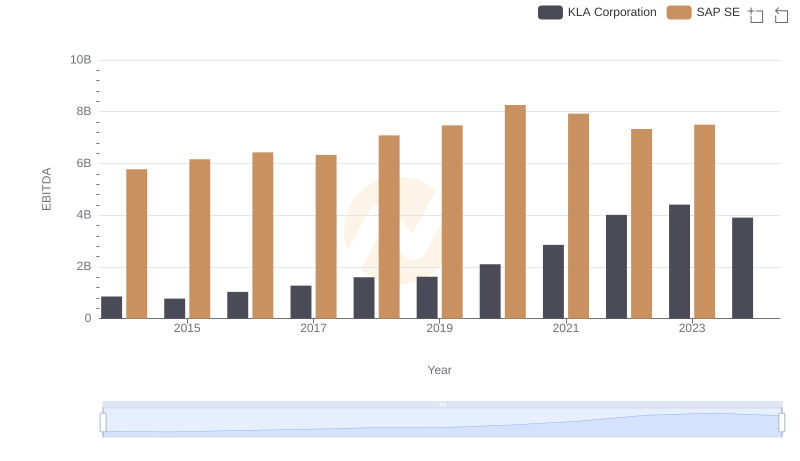Click the SAP SE bar above 2019
This screenshot has width=800, height=461.
pos(452,222)
